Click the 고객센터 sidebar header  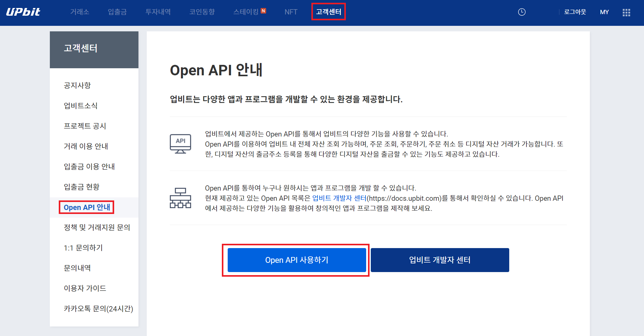pos(94,50)
